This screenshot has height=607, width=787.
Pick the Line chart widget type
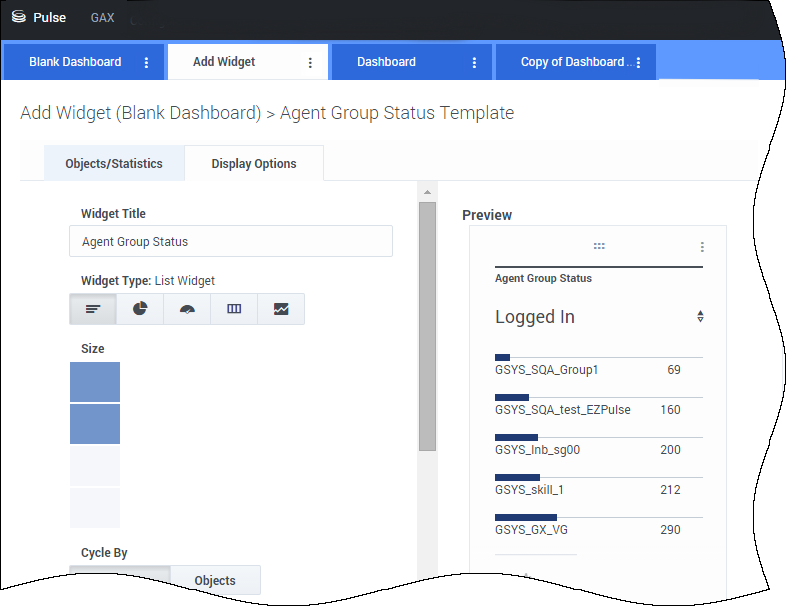coord(281,309)
